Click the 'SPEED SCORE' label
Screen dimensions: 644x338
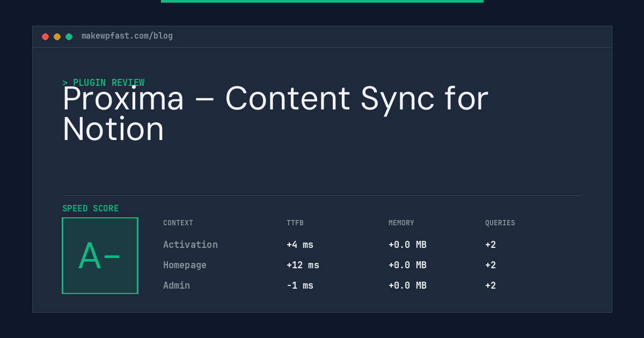point(91,209)
